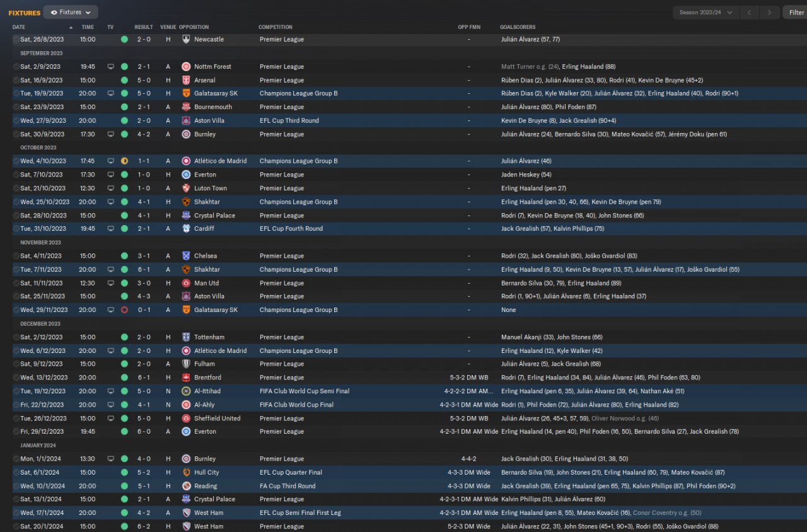Screen dimensions: 807x532
Task: Open the EFL Cup Fourth Round competition
Action: pyautogui.click(x=291, y=228)
